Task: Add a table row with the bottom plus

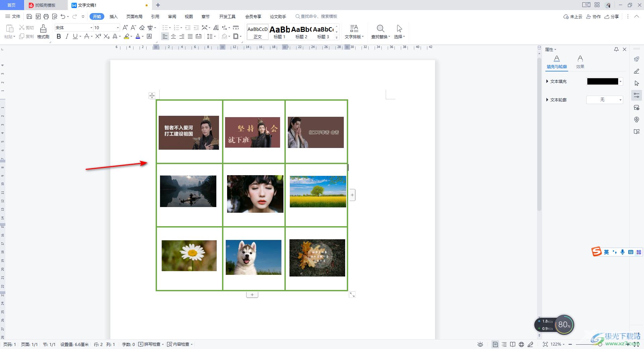Action: tap(252, 295)
